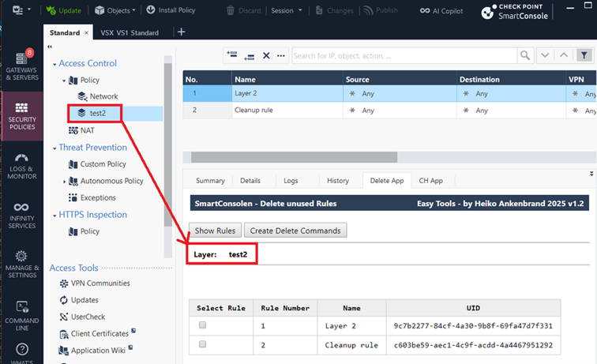This screenshot has width=597, height=364.
Task: Open Security Policies view
Action: pos(22,116)
